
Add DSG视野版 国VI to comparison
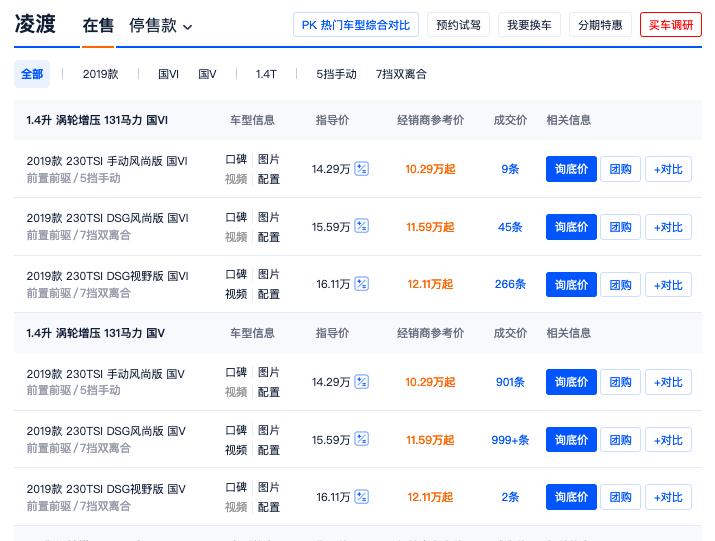click(668, 285)
